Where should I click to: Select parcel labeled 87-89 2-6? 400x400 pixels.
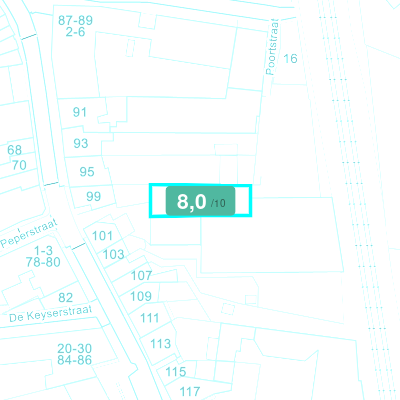(75, 26)
